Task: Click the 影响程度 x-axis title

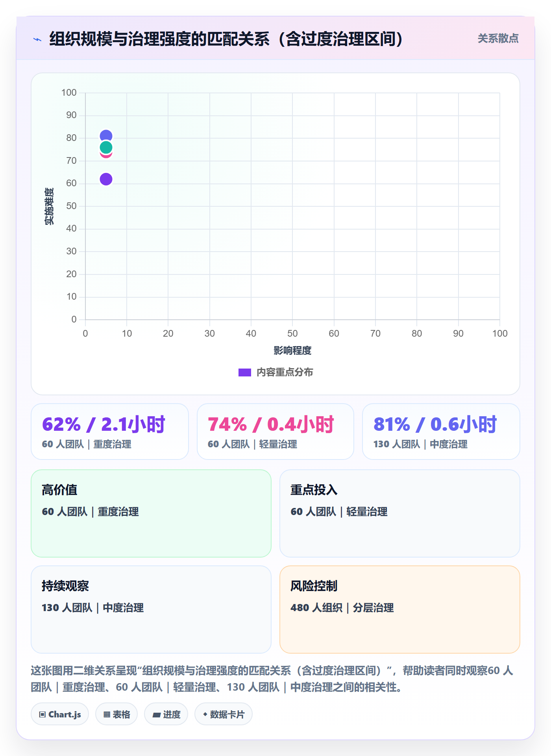Action: [292, 350]
